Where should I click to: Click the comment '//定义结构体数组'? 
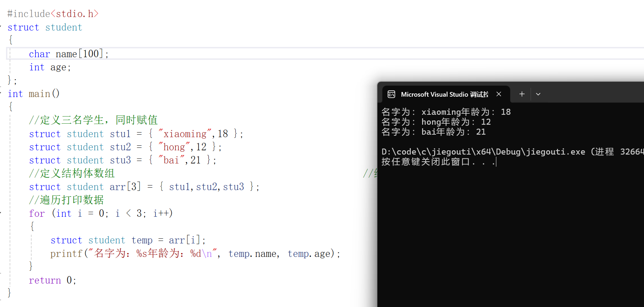(x=72, y=173)
